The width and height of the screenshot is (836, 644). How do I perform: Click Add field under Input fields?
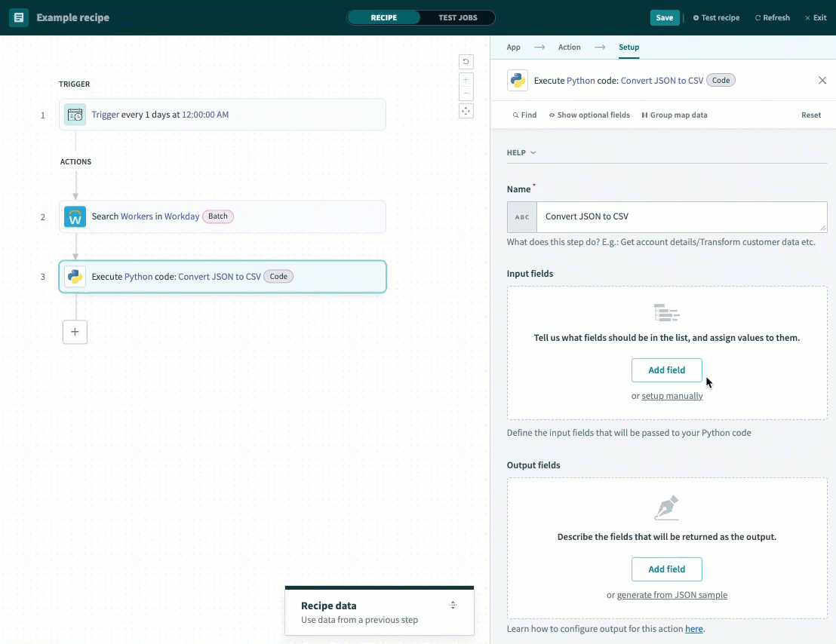[666, 370]
